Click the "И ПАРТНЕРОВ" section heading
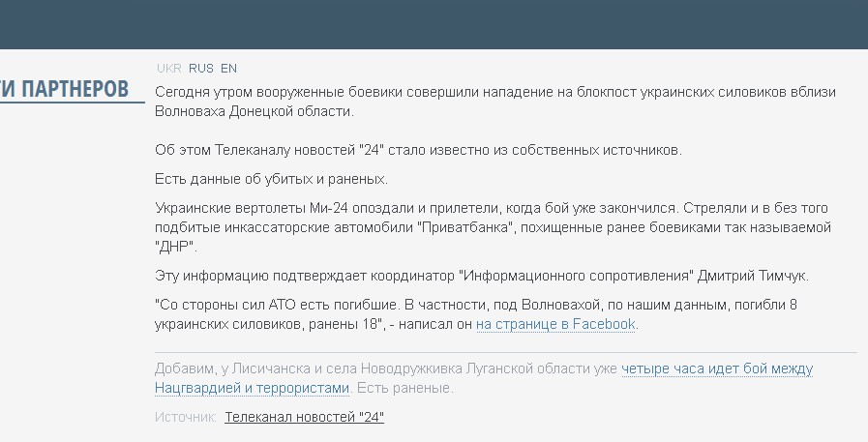Screen dimensions: 868x442 [64, 89]
